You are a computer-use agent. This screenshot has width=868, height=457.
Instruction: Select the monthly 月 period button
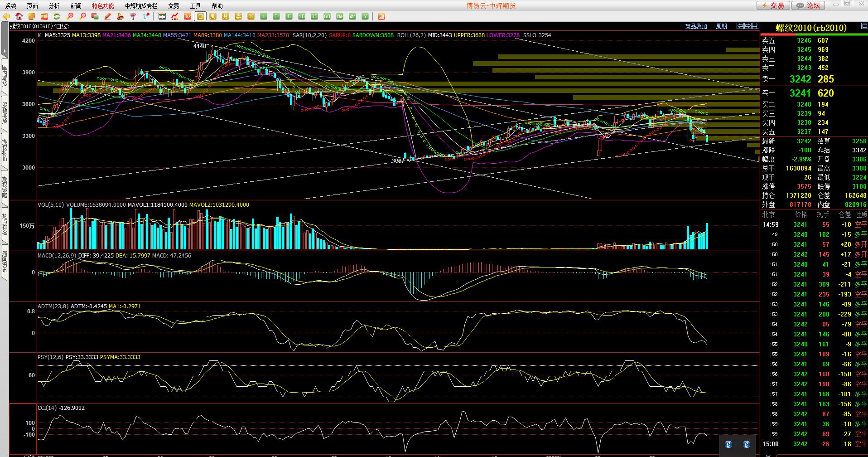pyautogui.click(x=226, y=17)
